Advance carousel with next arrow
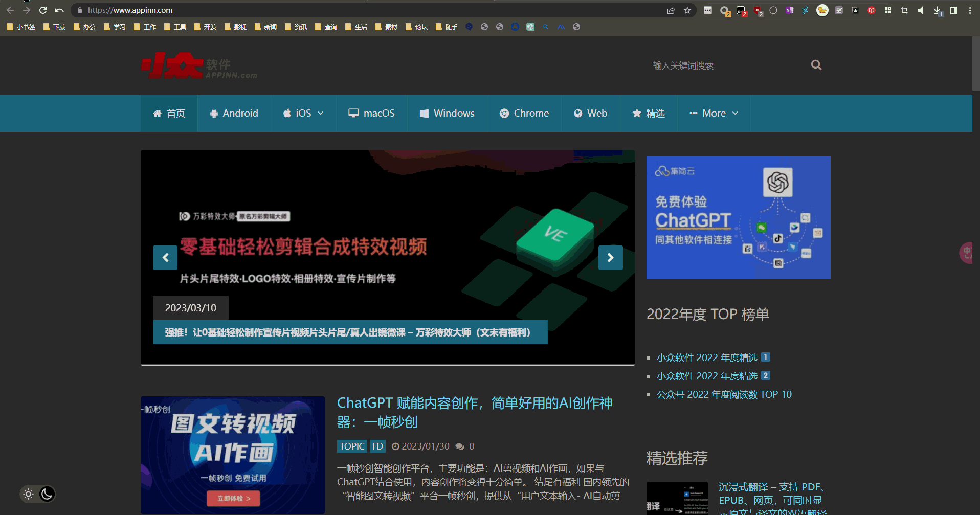This screenshot has width=980, height=515. click(610, 258)
